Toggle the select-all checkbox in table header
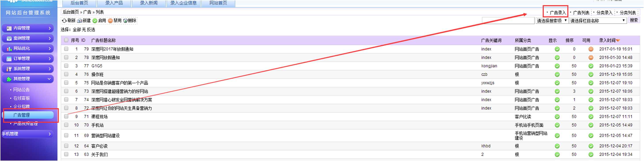The image size is (644, 161). click(x=66, y=40)
